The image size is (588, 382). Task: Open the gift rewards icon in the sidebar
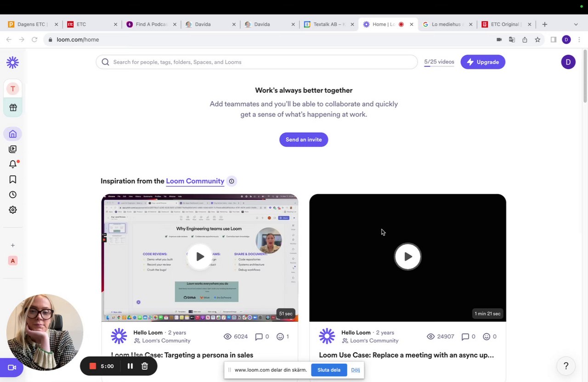coord(13,107)
